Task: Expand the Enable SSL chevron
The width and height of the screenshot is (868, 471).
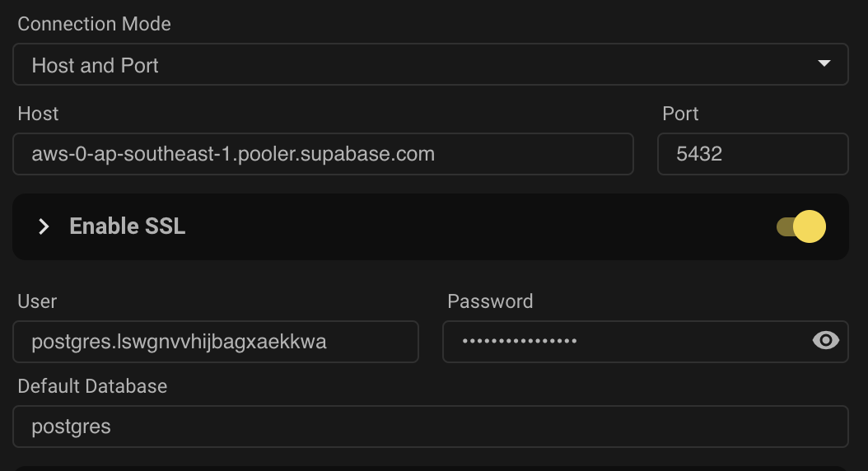Action: pyautogui.click(x=44, y=227)
